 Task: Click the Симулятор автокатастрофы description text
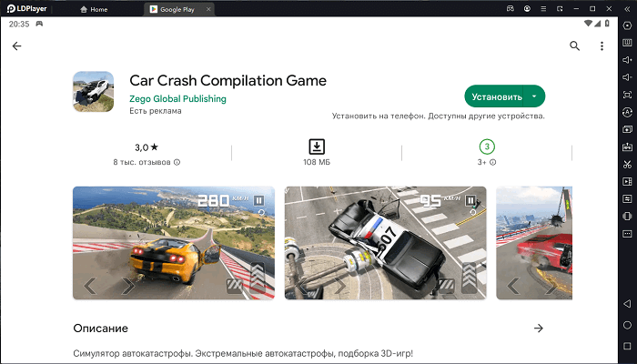coord(243,353)
